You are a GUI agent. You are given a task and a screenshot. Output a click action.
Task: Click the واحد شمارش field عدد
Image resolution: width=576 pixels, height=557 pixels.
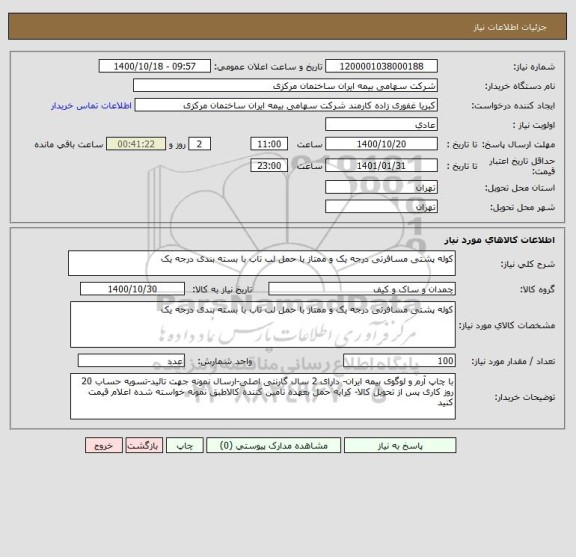pyautogui.click(x=131, y=361)
